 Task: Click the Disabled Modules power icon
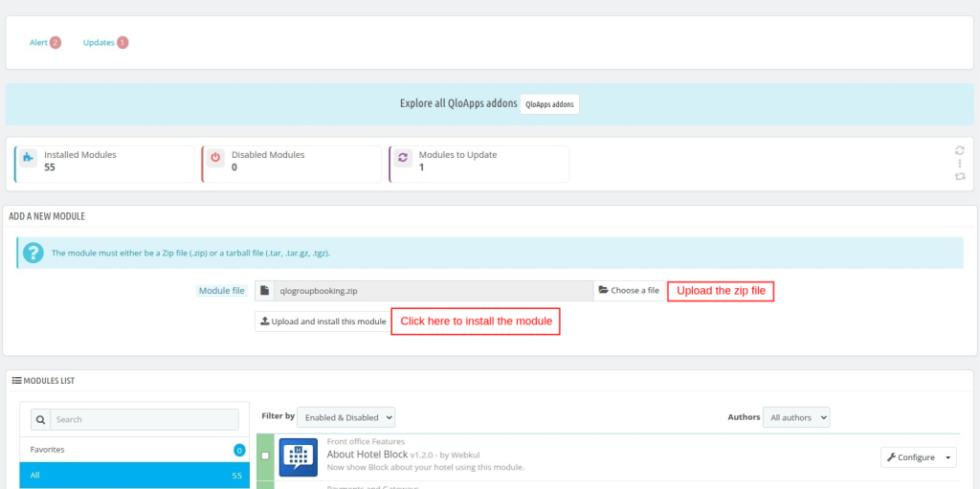(215, 158)
